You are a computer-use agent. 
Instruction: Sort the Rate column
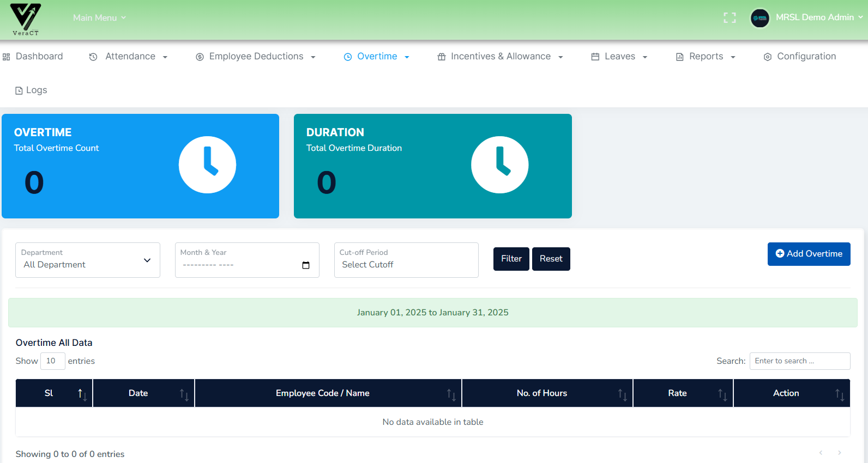[x=722, y=394]
